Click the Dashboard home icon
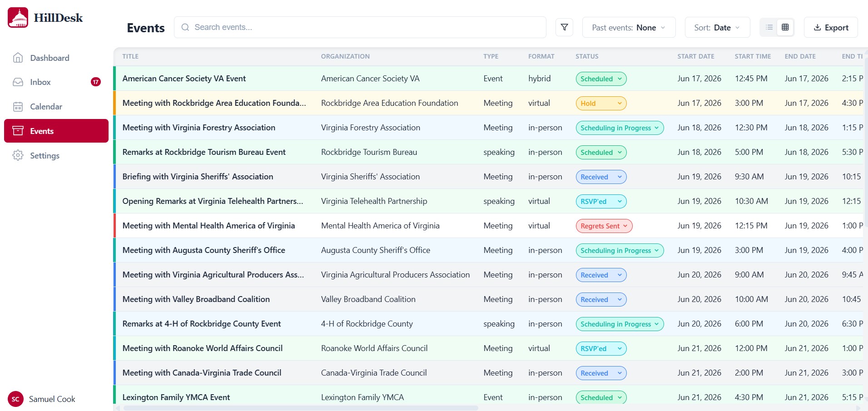Image resolution: width=868 pixels, height=411 pixels. (18, 58)
